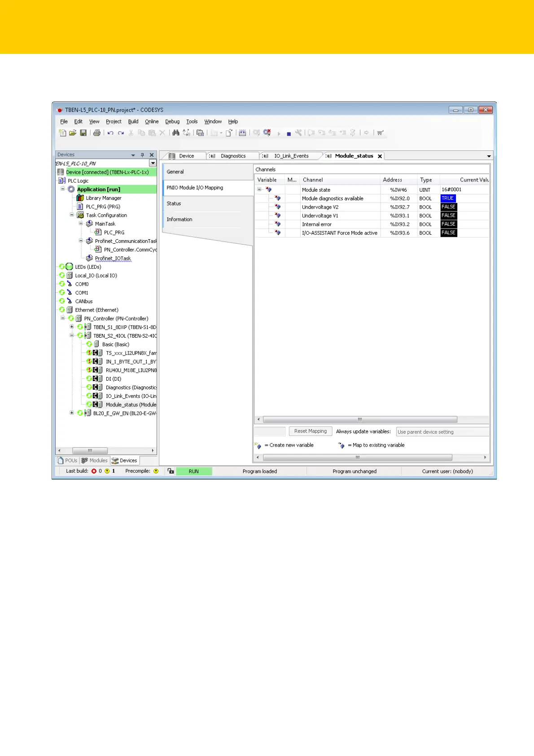
Task: Select Module_status in the device tree
Action: [x=131, y=404]
